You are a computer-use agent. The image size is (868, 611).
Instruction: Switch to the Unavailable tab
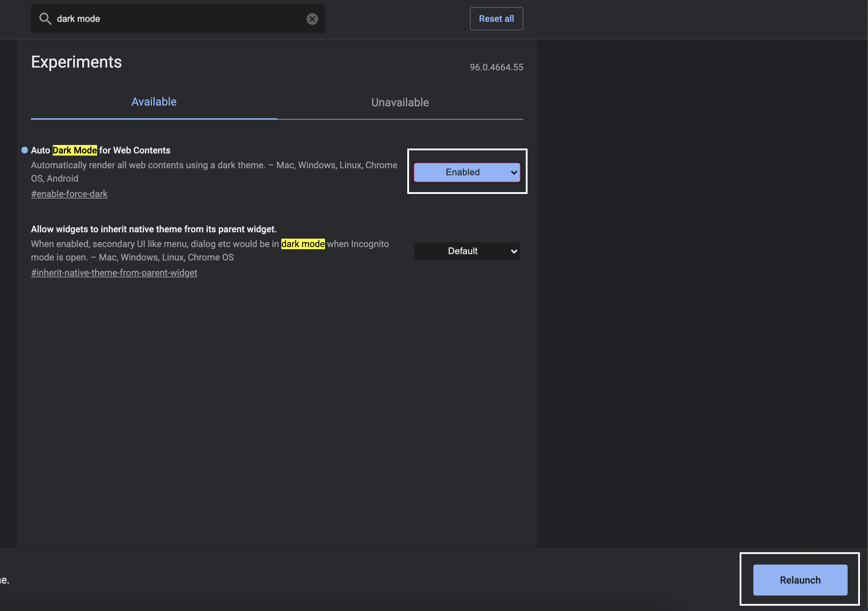[x=400, y=102]
